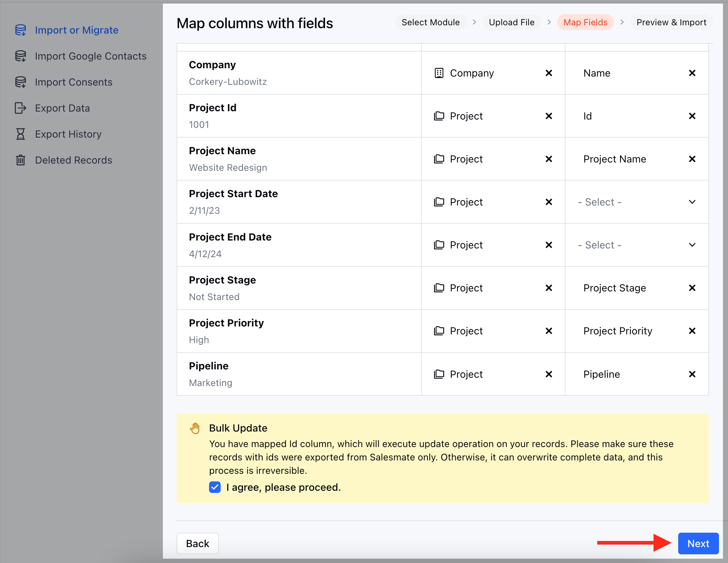Expand chevron in Project Start Date row

click(x=692, y=202)
